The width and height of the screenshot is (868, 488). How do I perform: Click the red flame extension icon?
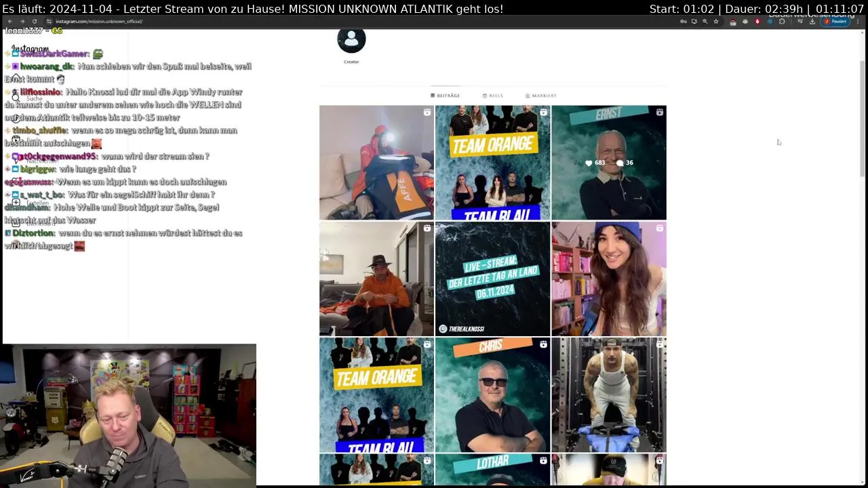(757, 22)
